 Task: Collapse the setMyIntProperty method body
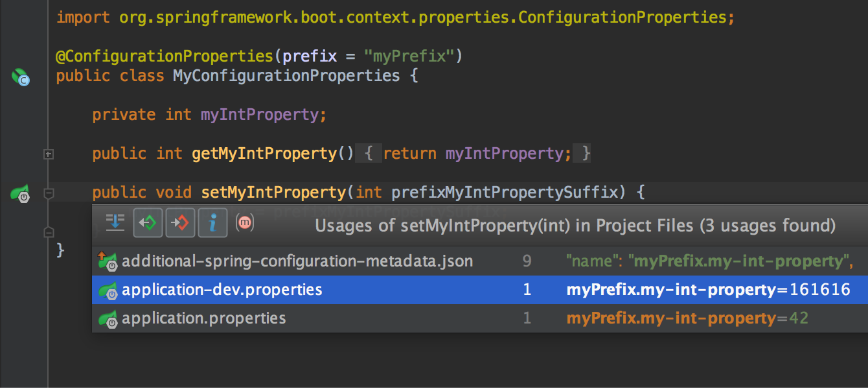pyautogui.click(x=48, y=193)
